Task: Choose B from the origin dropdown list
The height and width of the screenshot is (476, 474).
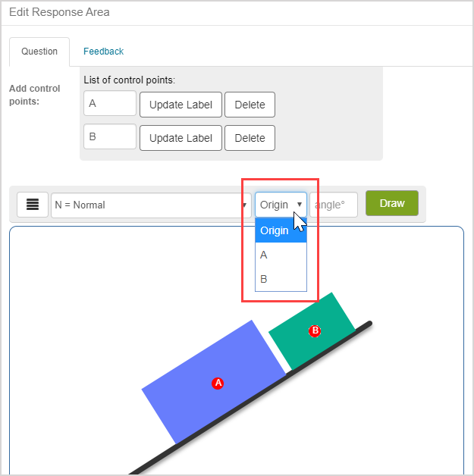Action: 281,279
